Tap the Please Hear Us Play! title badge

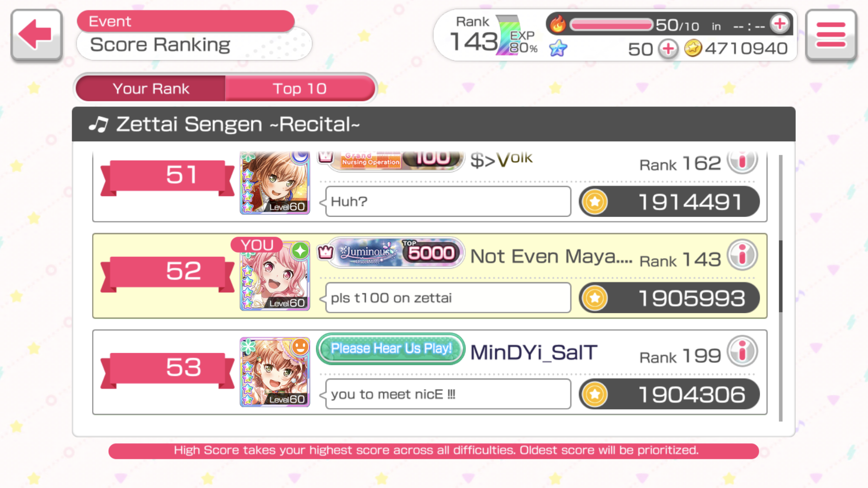coord(391,349)
